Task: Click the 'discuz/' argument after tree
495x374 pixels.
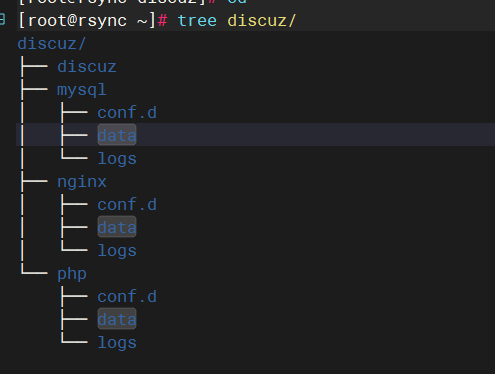Action: (262, 21)
